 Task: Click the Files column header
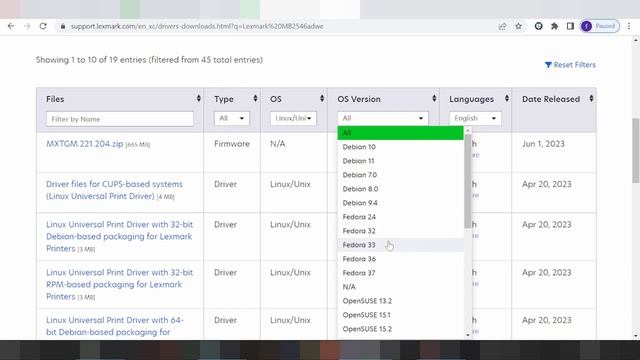click(55, 99)
